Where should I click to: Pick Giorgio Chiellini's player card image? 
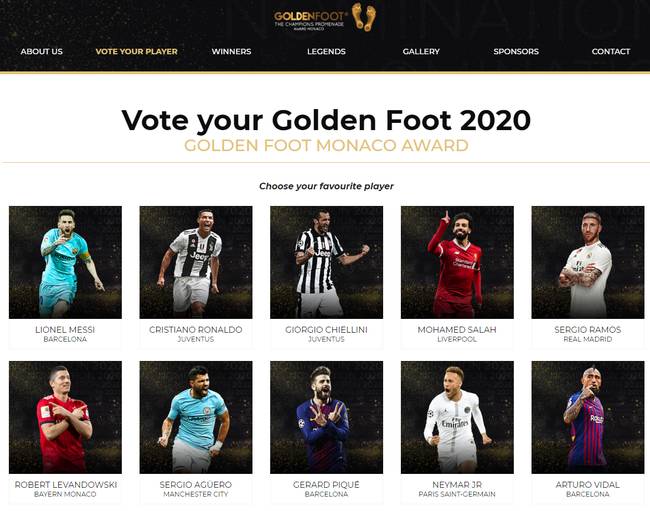(x=326, y=262)
